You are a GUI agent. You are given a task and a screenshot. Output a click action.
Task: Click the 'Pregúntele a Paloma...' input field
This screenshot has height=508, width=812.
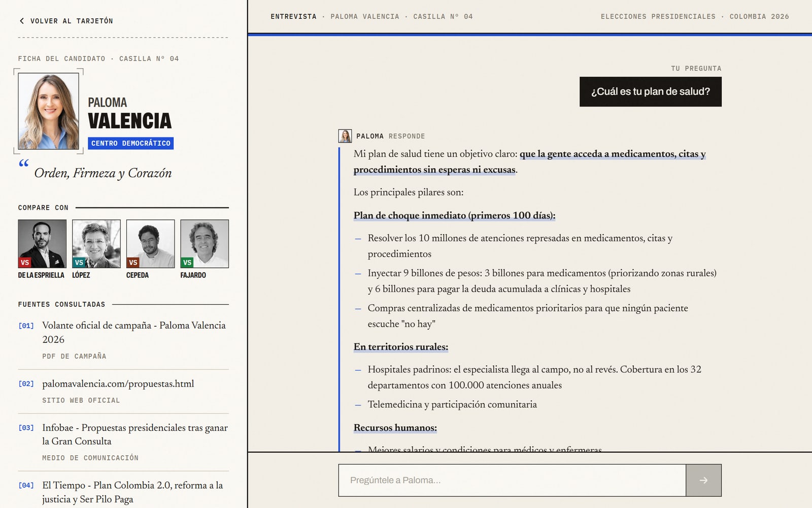coord(512,480)
